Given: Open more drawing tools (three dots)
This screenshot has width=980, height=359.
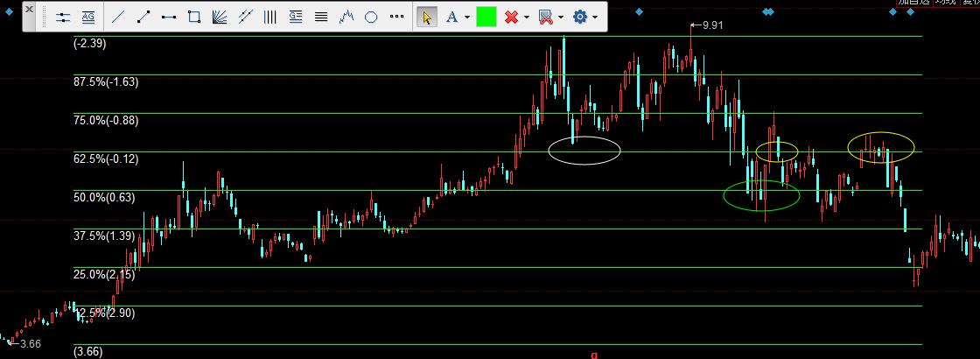Looking at the screenshot, I should click(396, 18).
